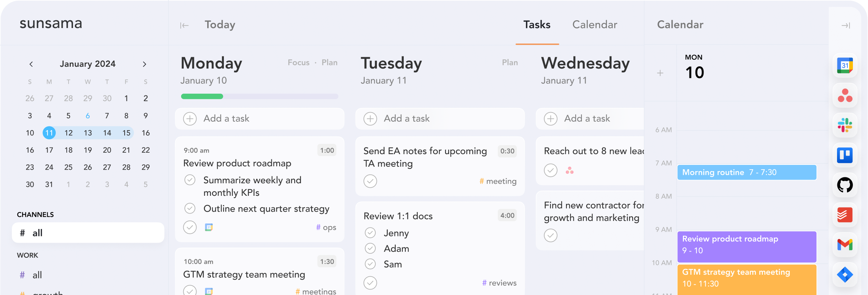This screenshot has height=295, width=868.
Task: Collapse the left sidebar arrow icon
Action: tap(184, 25)
